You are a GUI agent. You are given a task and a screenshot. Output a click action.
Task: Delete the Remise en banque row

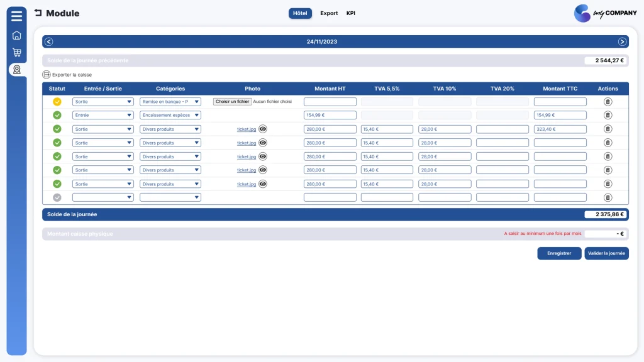pyautogui.click(x=608, y=101)
